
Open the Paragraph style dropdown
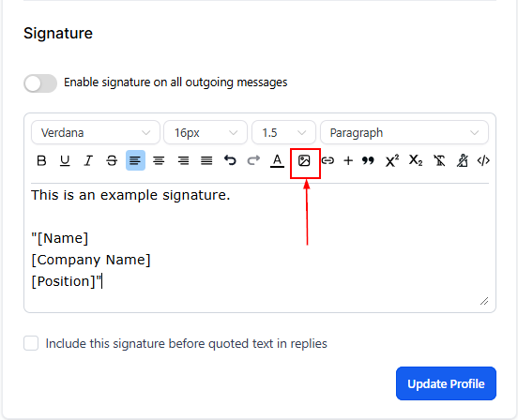[x=404, y=132]
